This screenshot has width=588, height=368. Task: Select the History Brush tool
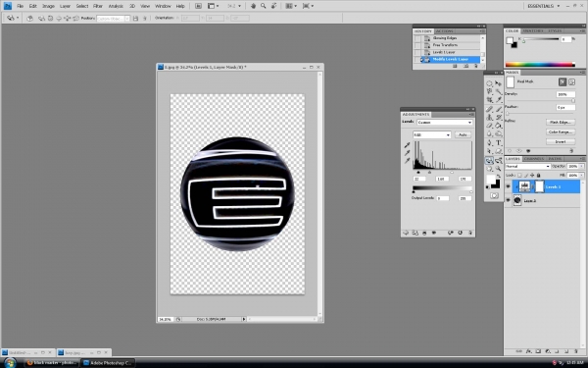point(499,118)
